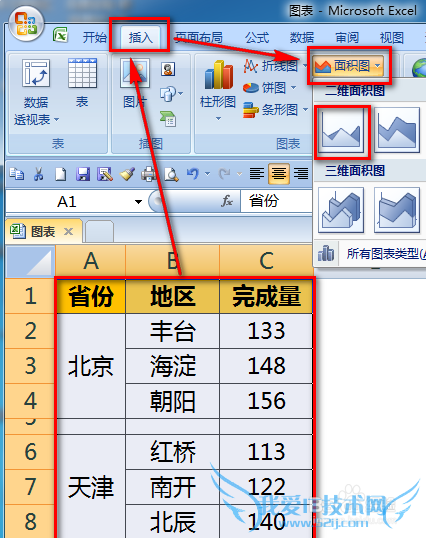
Task: Save the workbook with floppy icon
Action: [x=83, y=174]
